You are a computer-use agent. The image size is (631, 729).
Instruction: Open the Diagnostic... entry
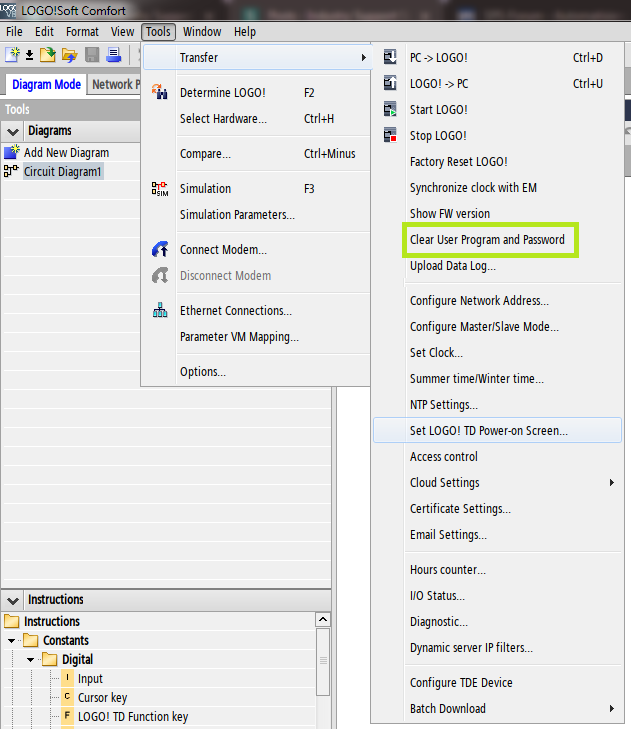(497, 622)
